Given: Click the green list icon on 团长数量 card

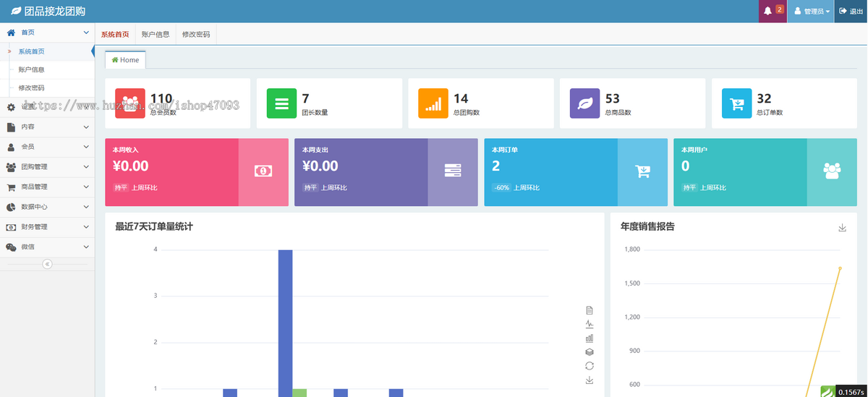Looking at the screenshot, I should click(x=281, y=103).
